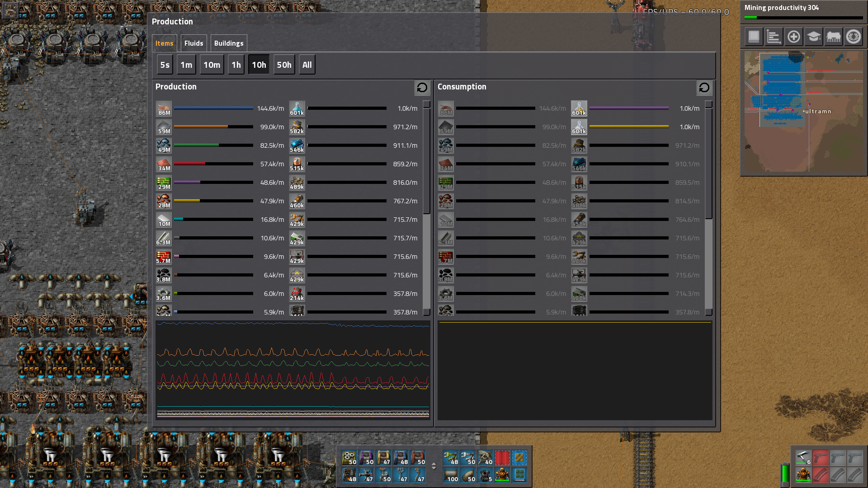Set time range to 5s
The width and height of the screenshot is (868, 488).
click(165, 65)
